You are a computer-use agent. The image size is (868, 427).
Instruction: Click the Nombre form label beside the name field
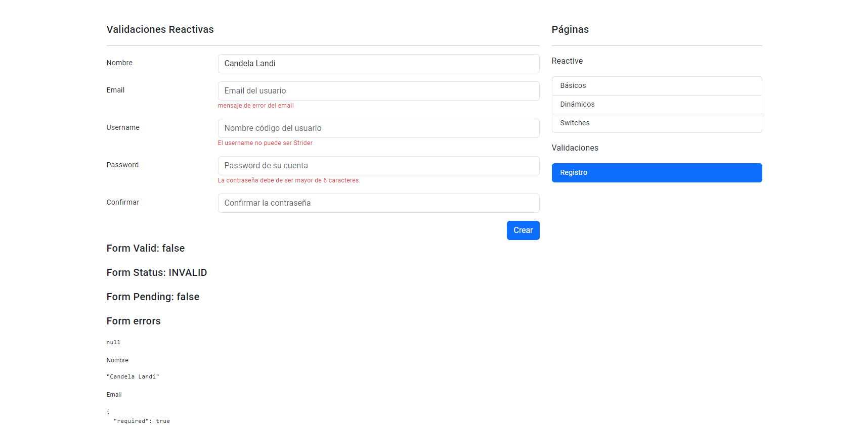pyautogui.click(x=119, y=63)
